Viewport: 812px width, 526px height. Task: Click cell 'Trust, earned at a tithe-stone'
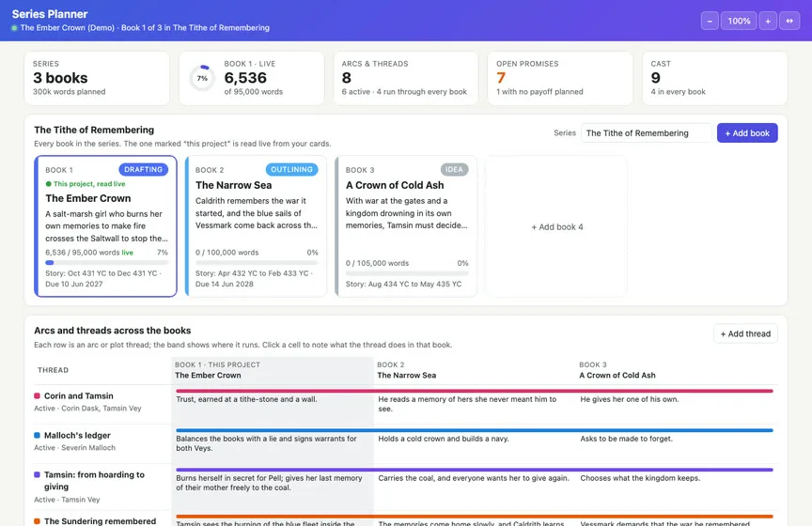(273, 404)
